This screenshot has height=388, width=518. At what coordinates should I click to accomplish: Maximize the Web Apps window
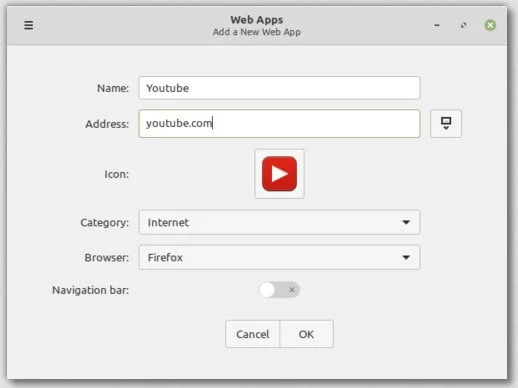tap(463, 25)
